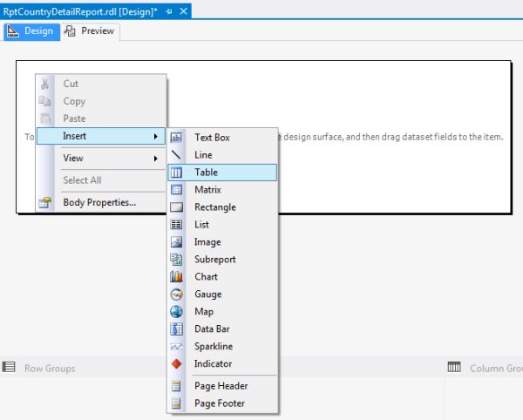Viewport: 523px width, 420px height.
Task: Click the red Indicator diamond icon
Action: coord(176,363)
